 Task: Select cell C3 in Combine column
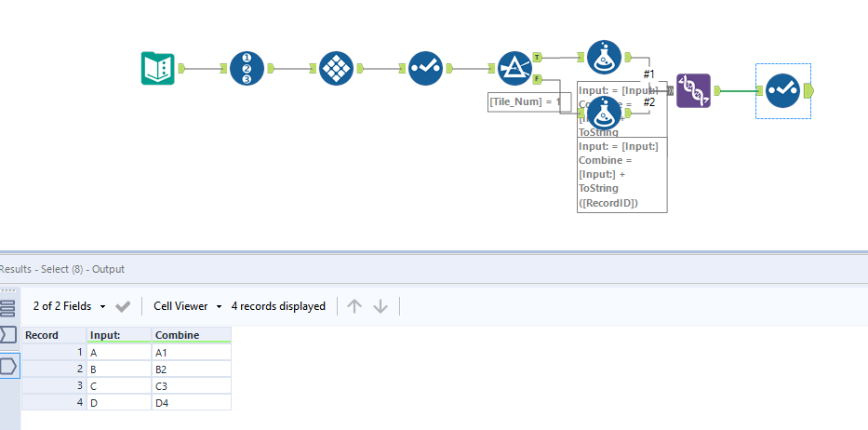(192, 385)
